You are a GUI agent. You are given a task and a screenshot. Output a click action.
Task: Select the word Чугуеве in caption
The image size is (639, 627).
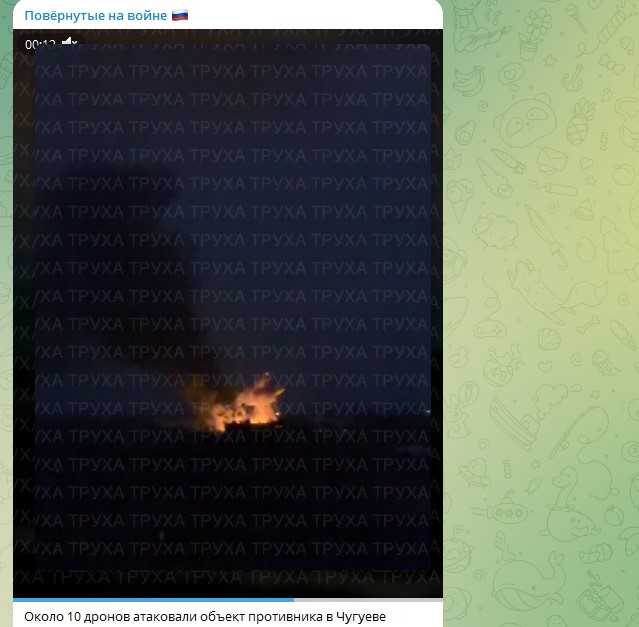361,616
